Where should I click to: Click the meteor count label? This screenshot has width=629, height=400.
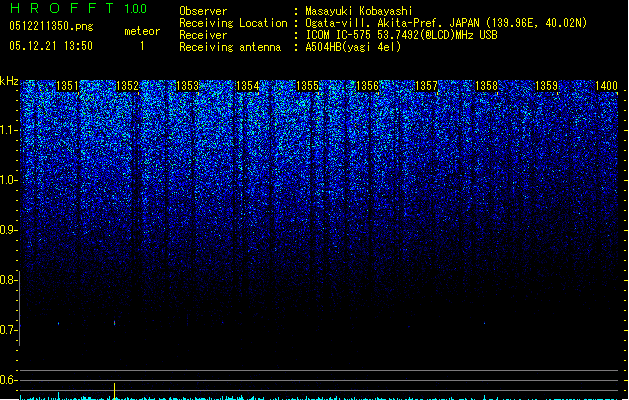(x=142, y=31)
